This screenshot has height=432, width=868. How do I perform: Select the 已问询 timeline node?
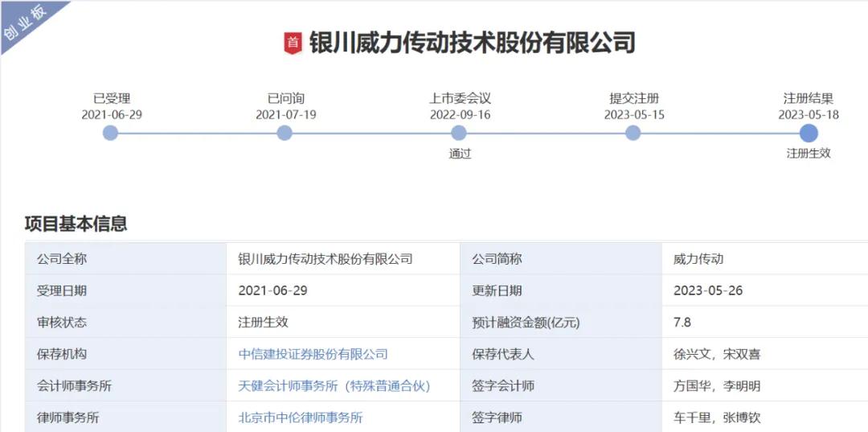pos(285,133)
